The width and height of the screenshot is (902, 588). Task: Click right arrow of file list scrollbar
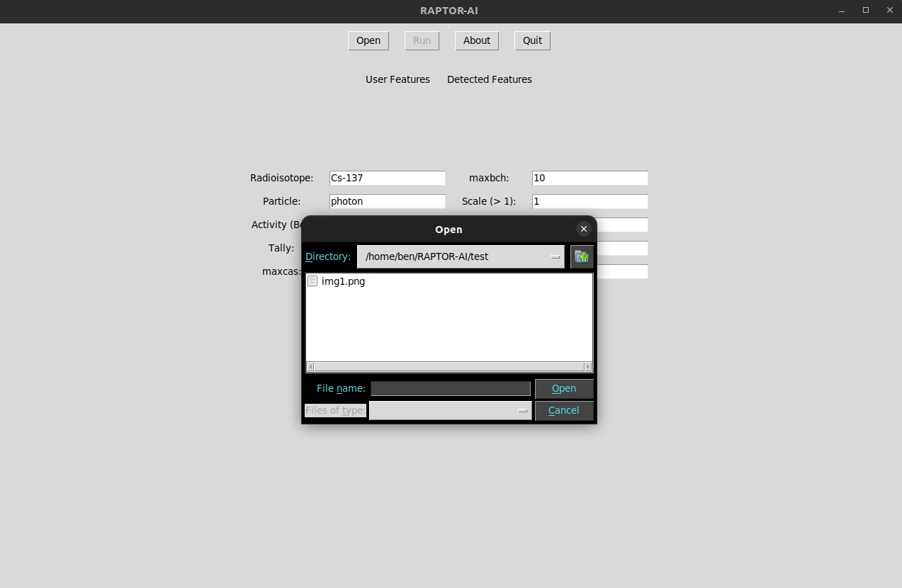[587, 367]
